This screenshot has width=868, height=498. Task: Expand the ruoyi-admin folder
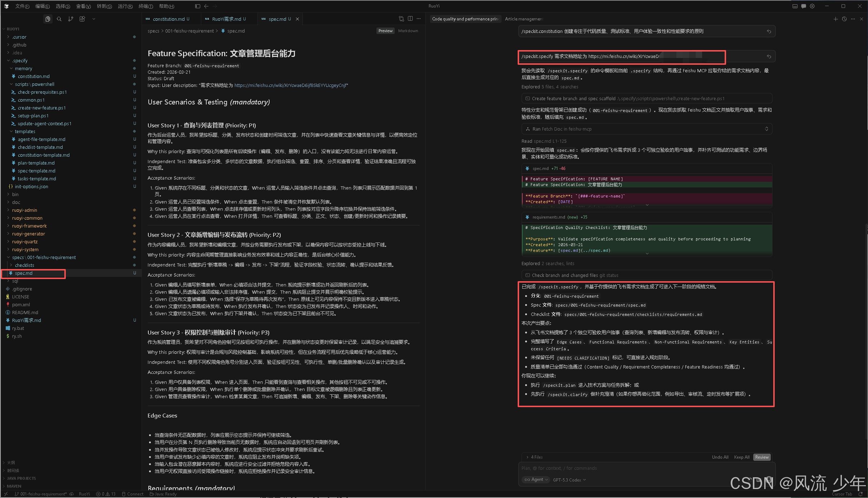click(24, 210)
